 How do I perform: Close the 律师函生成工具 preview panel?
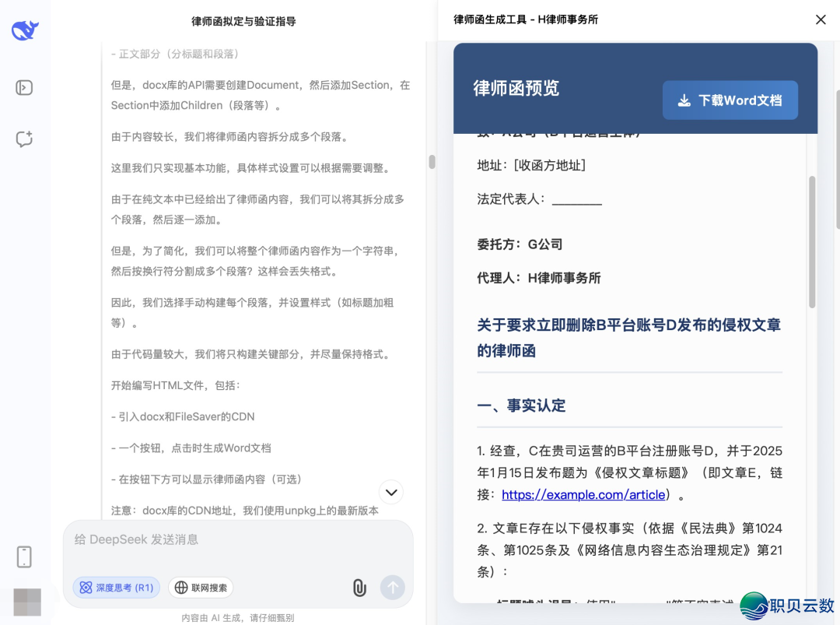click(x=821, y=19)
